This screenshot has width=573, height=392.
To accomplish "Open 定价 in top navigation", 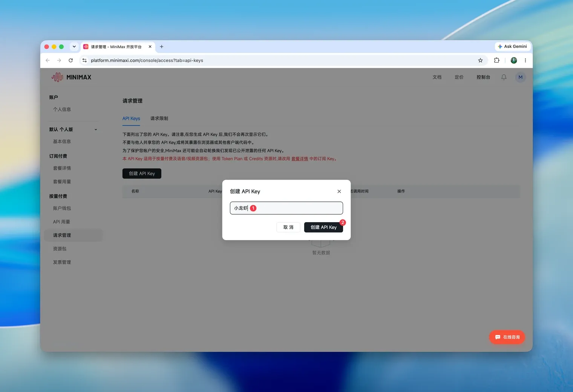I will pyautogui.click(x=459, y=77).
